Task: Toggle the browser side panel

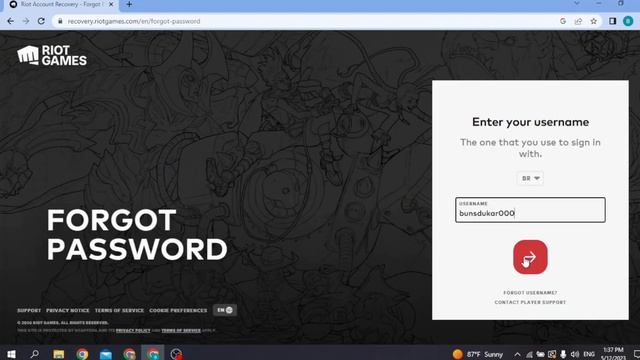Action: tap(612, 21)
